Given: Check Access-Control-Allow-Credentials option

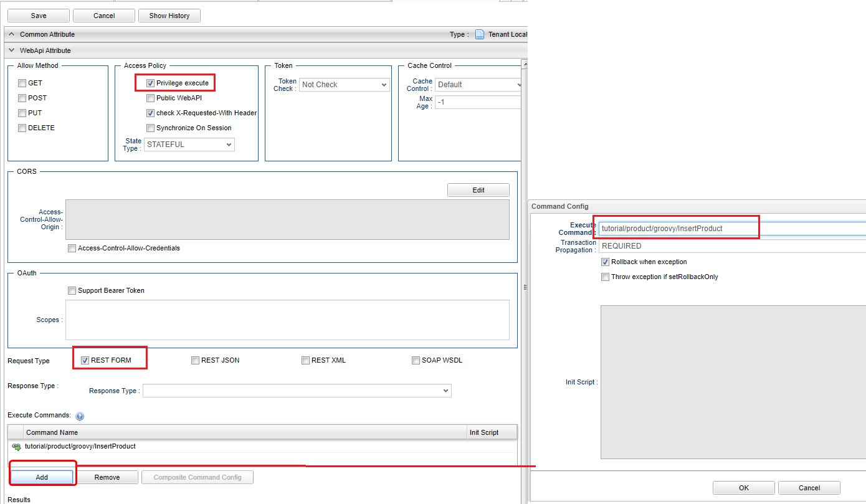Looking at the screenshot, I should [72, 248].
